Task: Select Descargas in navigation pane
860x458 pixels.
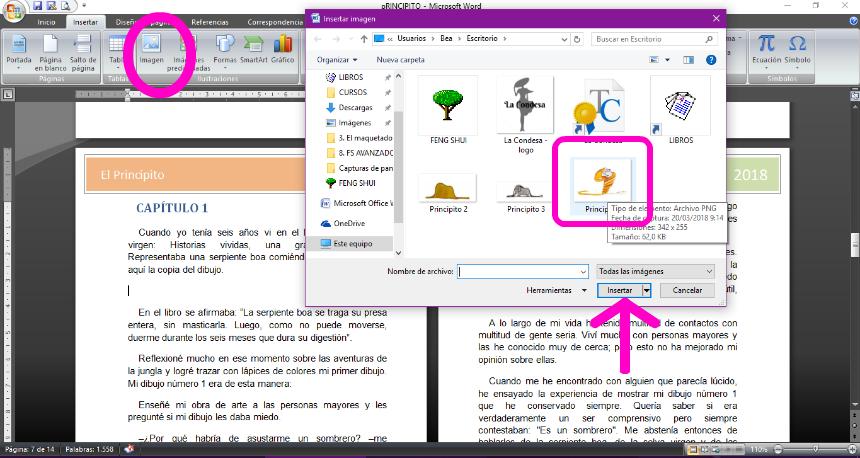Action: click(x=355, y=108)
